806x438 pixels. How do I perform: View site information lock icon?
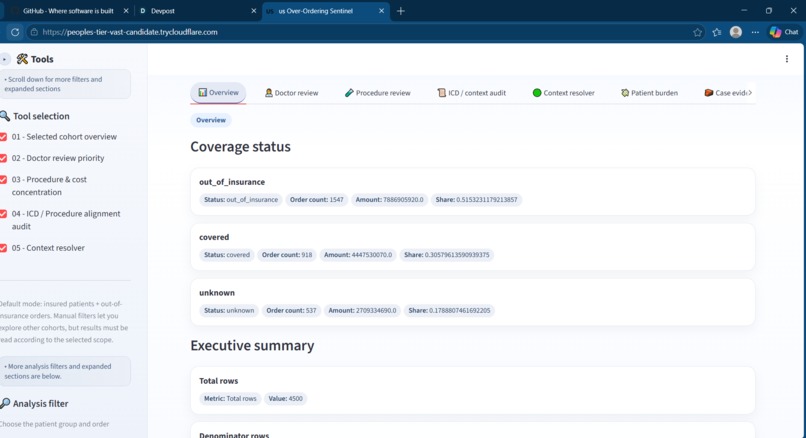point(34,32)
